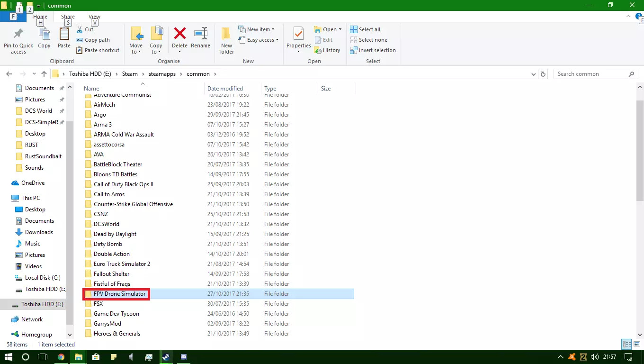Expand the New item menu

tap(256, 29)
